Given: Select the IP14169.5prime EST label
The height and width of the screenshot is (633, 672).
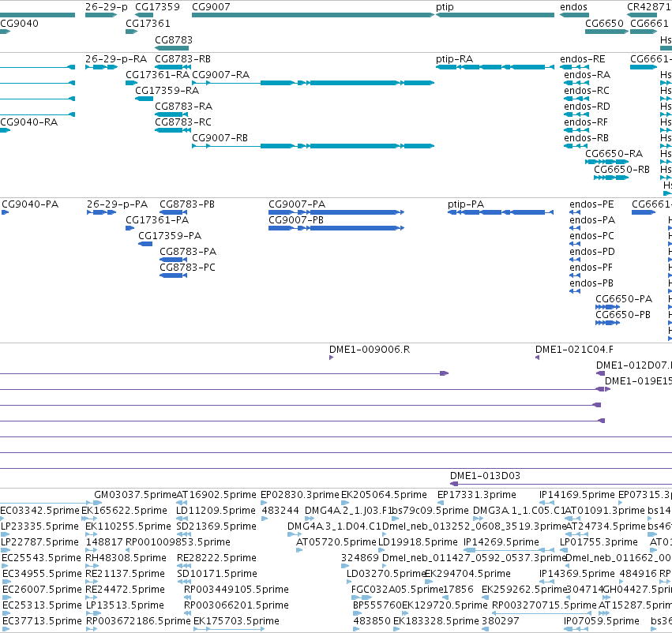Looking at the screenshot, I should point(577,495).
